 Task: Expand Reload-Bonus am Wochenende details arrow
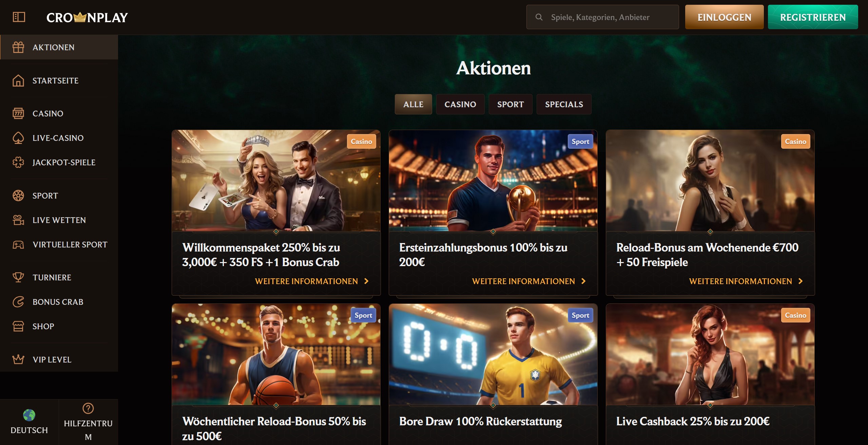tap(801, 281)
